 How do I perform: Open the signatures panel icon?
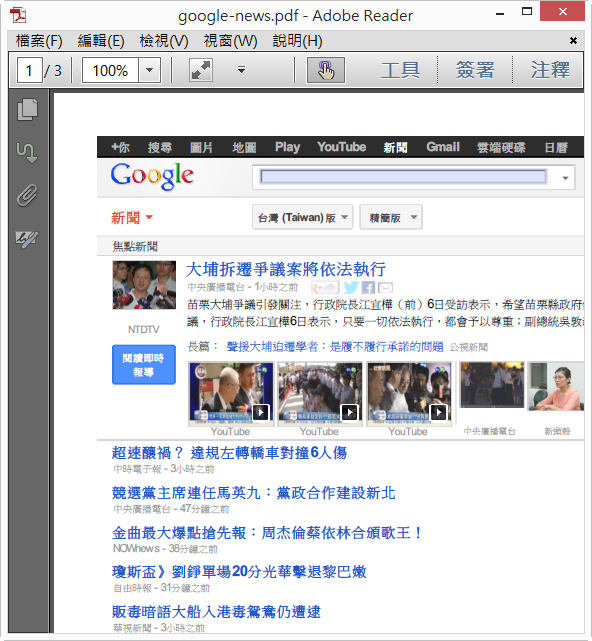coord(27,238)
